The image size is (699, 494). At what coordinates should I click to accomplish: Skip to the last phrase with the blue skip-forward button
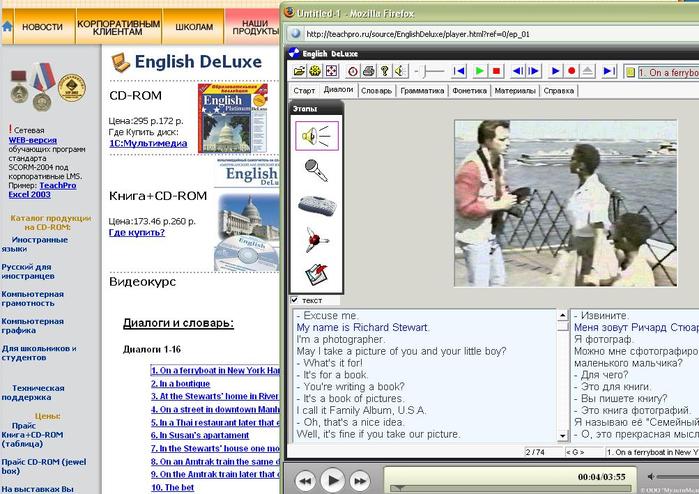[x=609, y=71]
